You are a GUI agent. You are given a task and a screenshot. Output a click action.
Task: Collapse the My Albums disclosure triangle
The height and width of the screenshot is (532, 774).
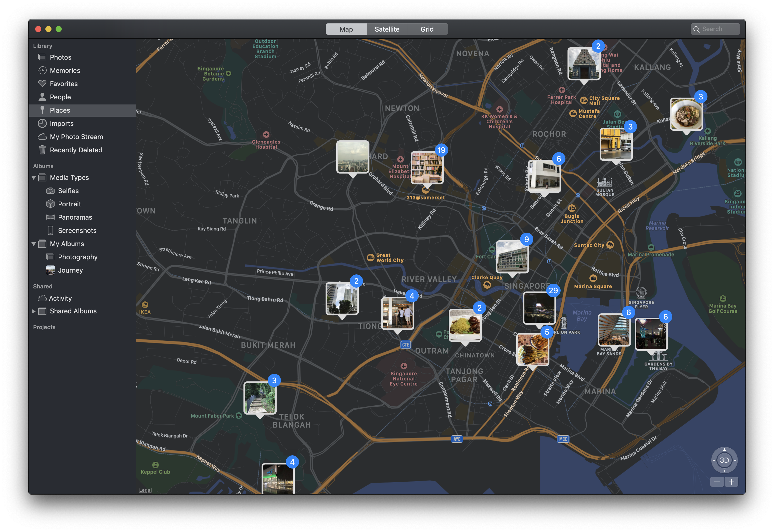tap(34, 244)
